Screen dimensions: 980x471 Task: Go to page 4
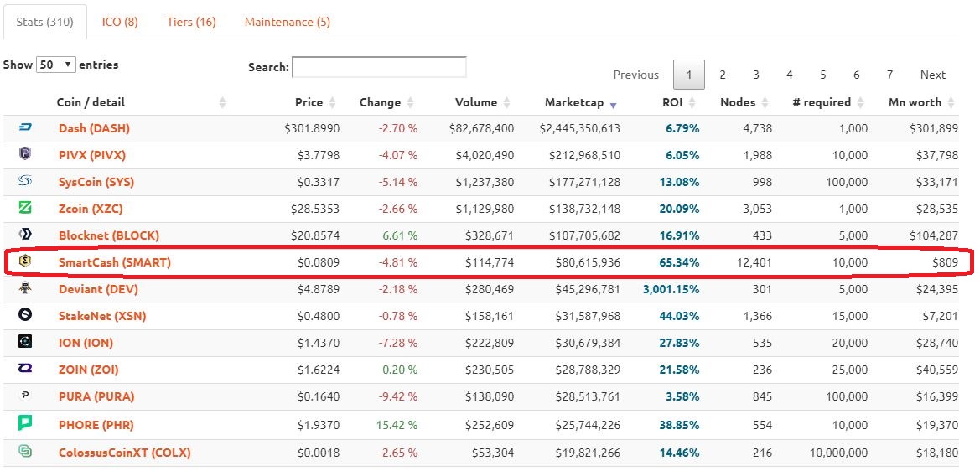[790, 75]
